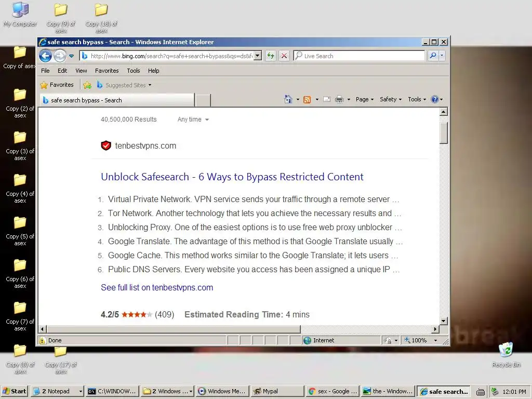Click into the Live Search box
The height and width of the screenshot is (399, 532).
pyautogui.click(x=359, y=56)
